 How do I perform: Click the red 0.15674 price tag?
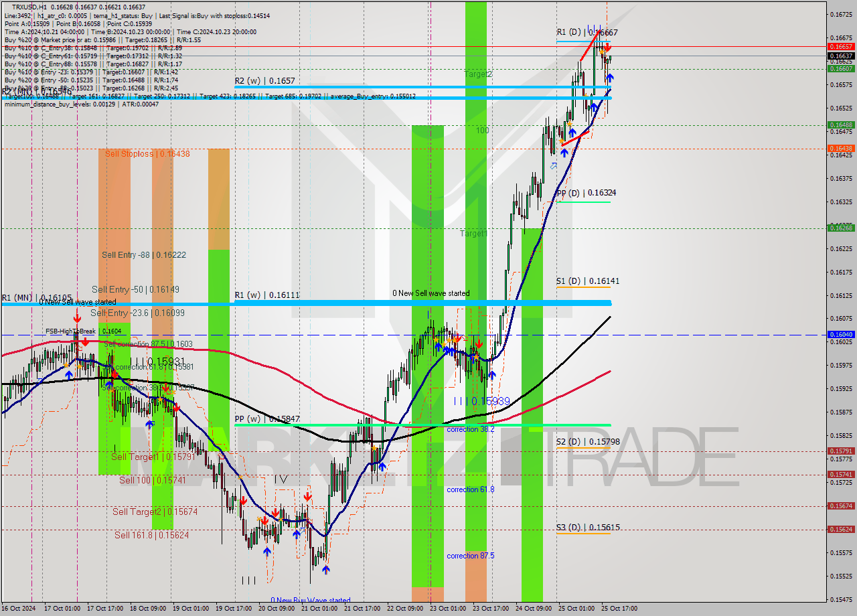tap(841, 506)
